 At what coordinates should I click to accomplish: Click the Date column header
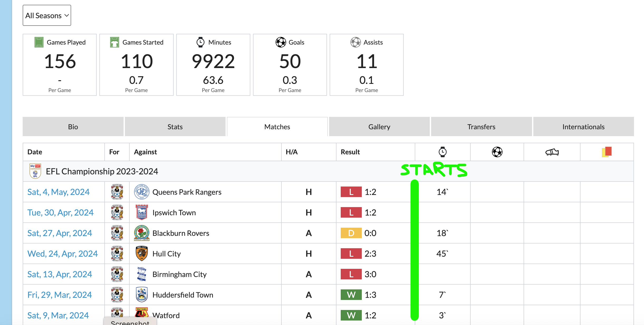click(x=35, y=152)
